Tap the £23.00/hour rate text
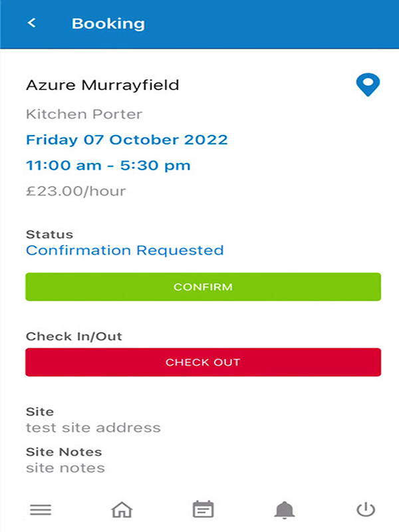The image size is (399, 532). [76, 191]
